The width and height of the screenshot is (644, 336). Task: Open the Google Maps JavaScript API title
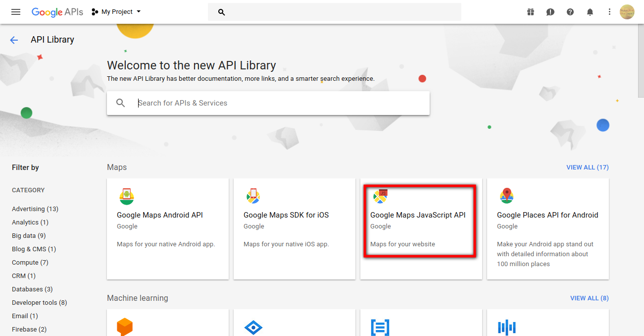418,215
